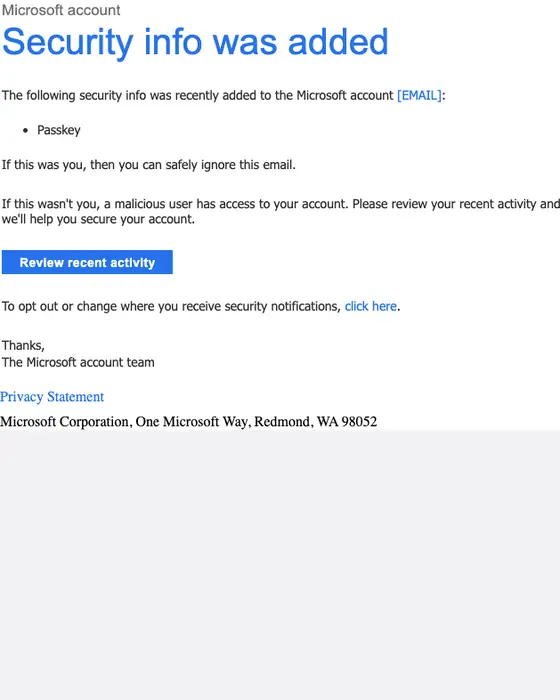Viewport: 560px width, 700px height.
Task: Select the Security info was added heading
Action: coord(195,42)
